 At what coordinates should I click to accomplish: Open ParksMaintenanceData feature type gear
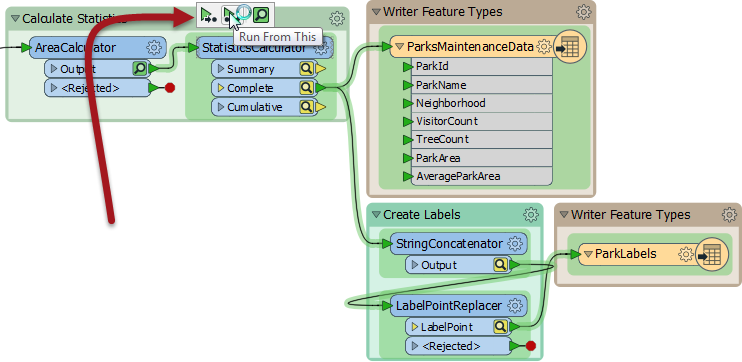pos(545,47)
